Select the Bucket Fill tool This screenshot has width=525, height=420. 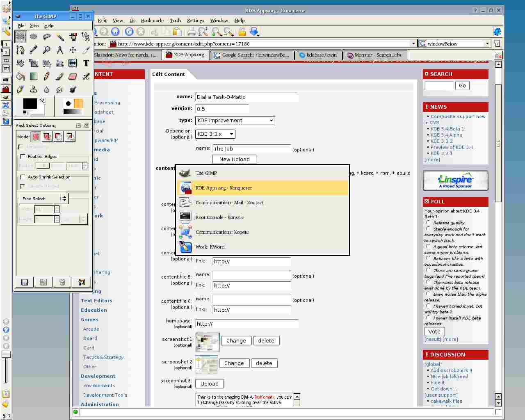tap(21, 76)
